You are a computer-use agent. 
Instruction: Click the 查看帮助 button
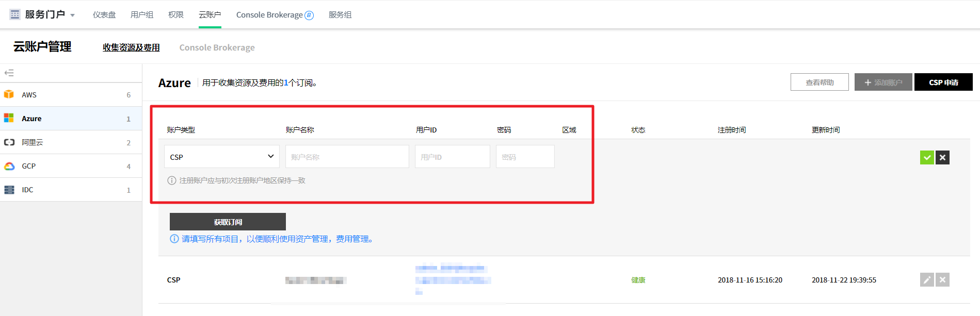(819, 82)
